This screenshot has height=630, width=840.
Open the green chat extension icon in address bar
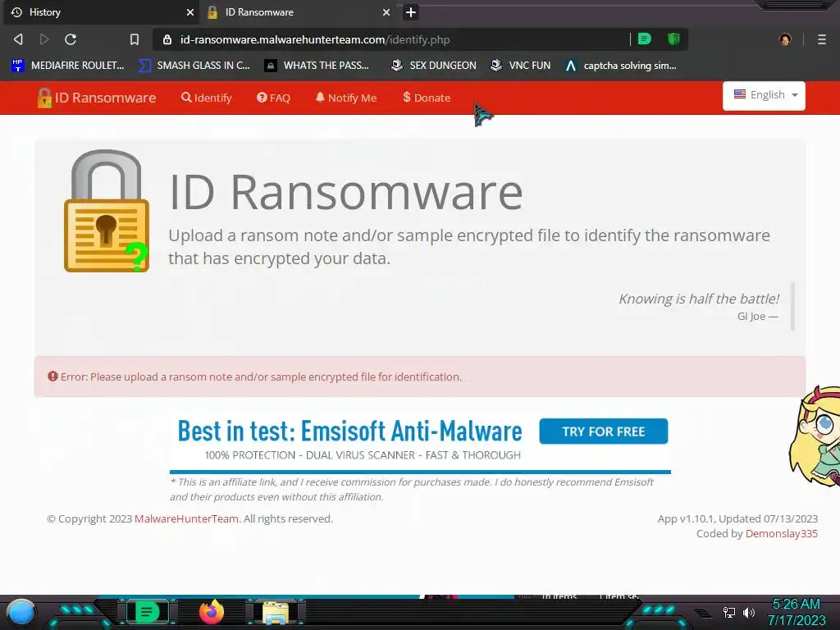coord(645,39)
